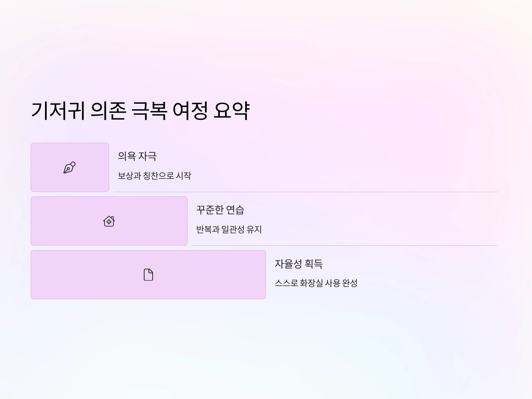Click the '꾸준한 연습' heading
Screen dimensions: 532x399
[x=220, y=210]
